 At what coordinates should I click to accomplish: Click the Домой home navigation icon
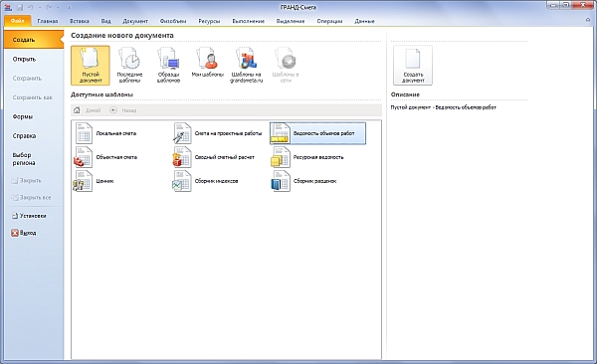pyautogui.click(x=77, y=110)
